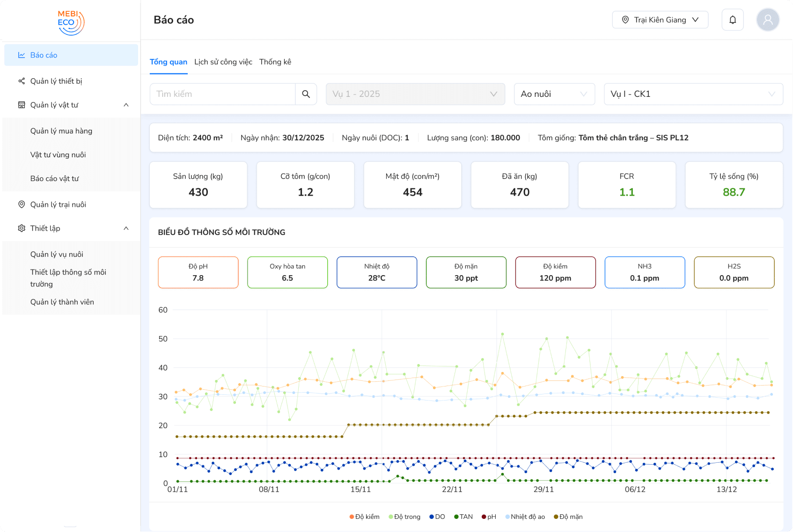This screenshot has width=793, height=532.
Task: Select the Độ pH parameter card
Action: click(198, 272)
